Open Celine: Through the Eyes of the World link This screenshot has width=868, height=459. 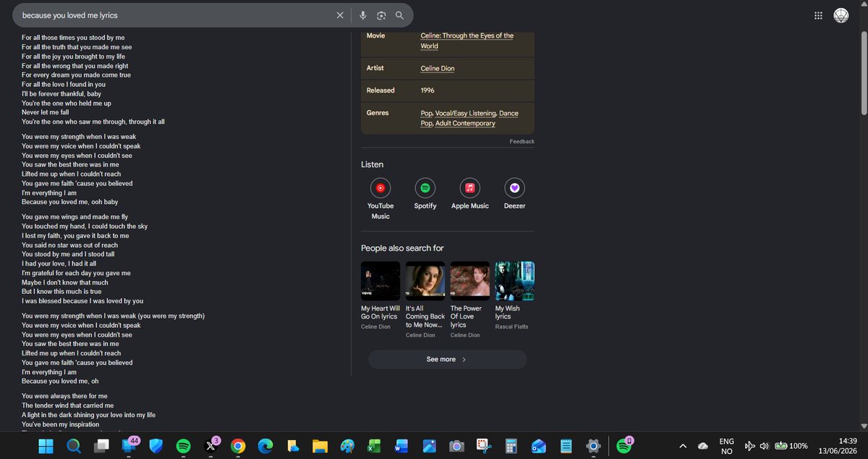(x=467, y=41)
